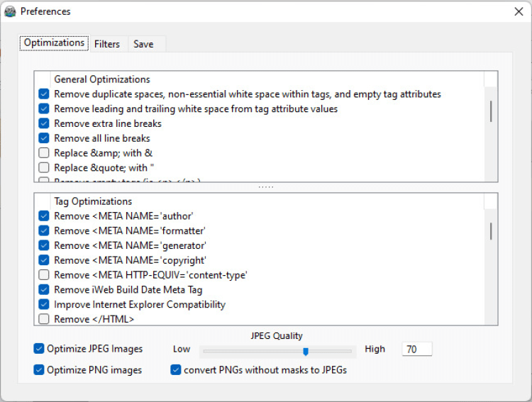Screen dimensions: 532x402
Task: Disable Remove extra line breaks
Action: click(x=44, y=124)
